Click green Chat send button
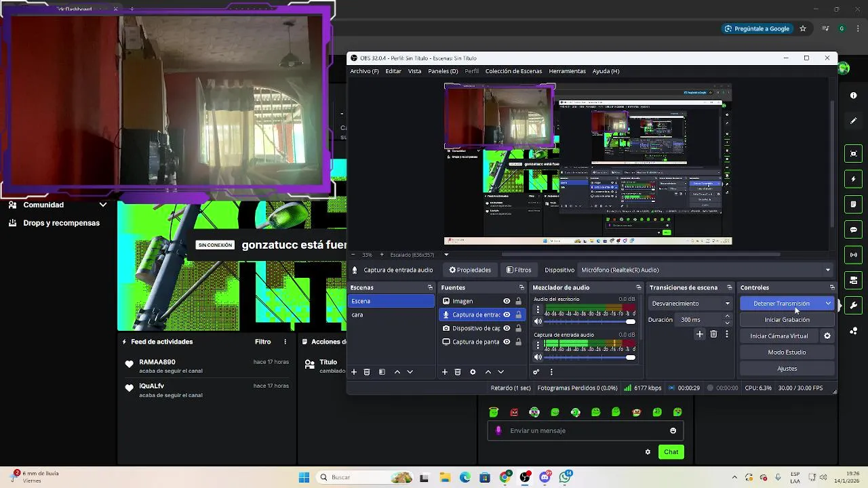Screen dimensions: 868x488 (671, 452)
